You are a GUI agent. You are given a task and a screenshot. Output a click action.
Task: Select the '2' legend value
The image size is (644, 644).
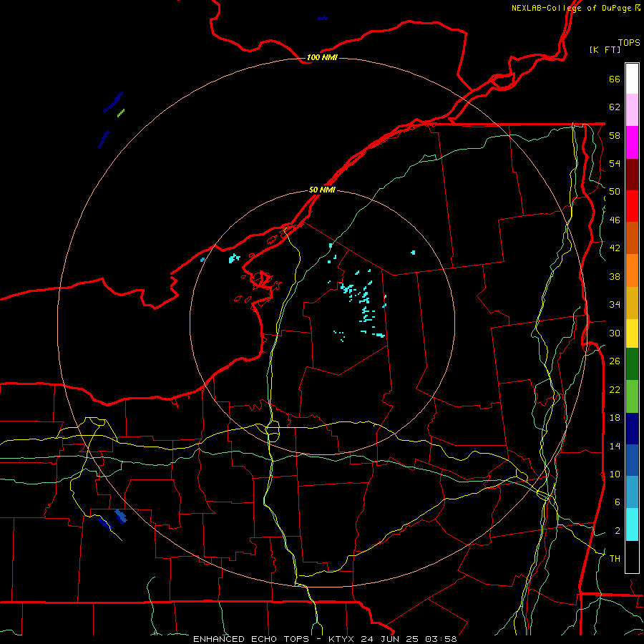(618, 531)
